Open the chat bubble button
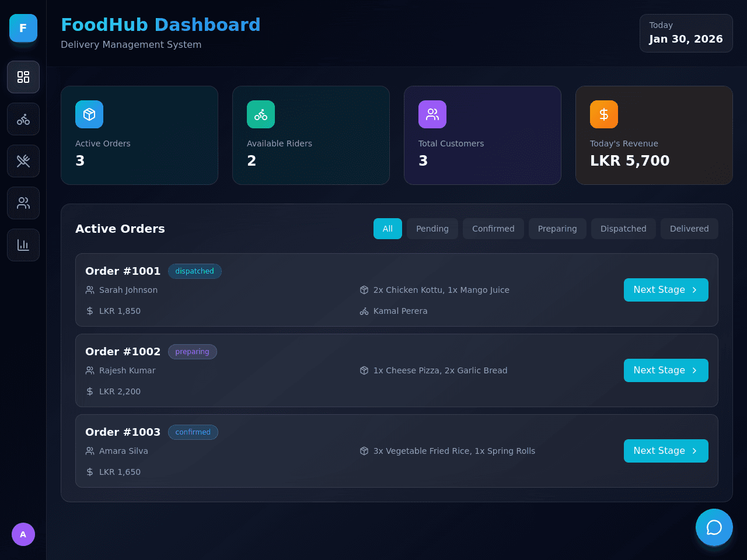The image size is (747, 560). coord(714,527)
